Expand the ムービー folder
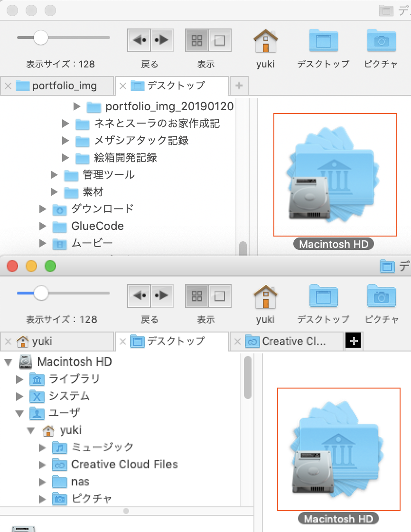Screen dimensions: 411x532 (42, 243)
